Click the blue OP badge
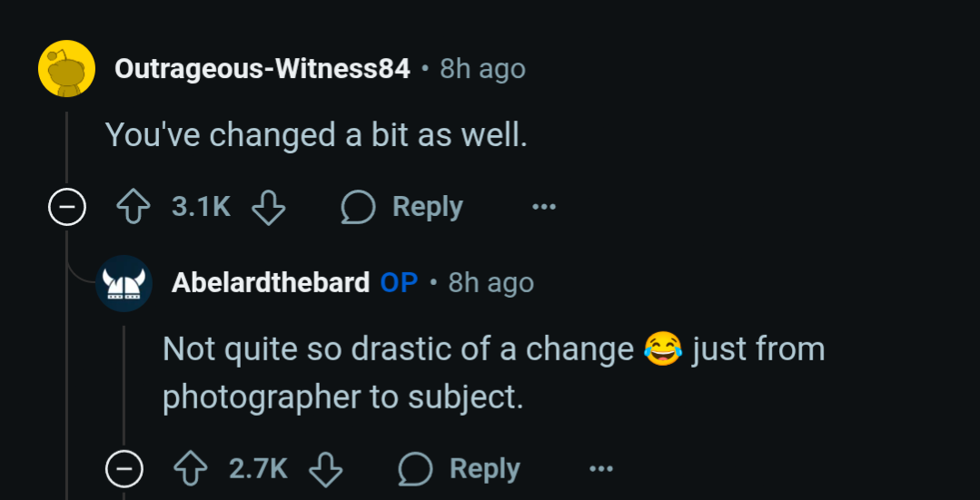Viewport: 980px width, 500px height. 399,283
